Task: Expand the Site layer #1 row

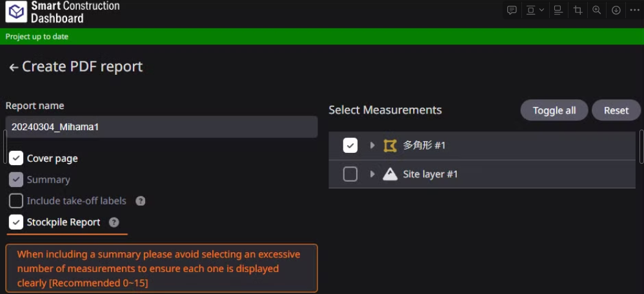Action: tap(372, 174)
